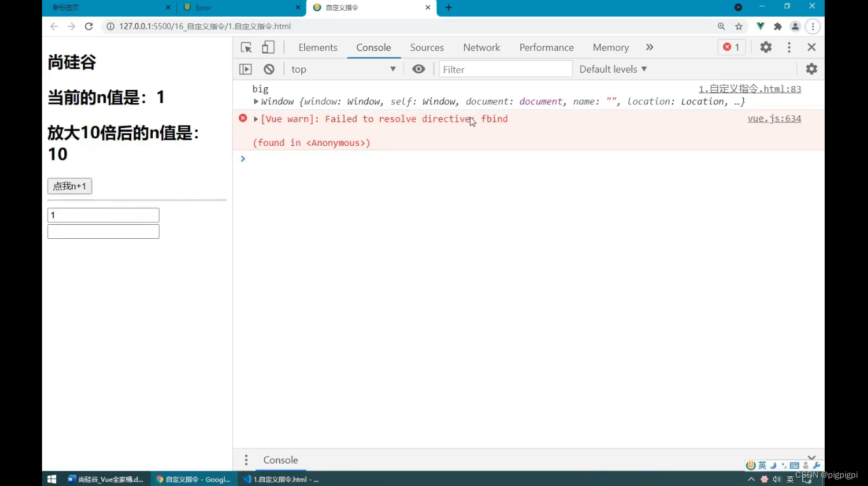The width and height of the screenshot is (868, 486).
Task: Open a new browser tab
Action: click(x=448, y=8)
